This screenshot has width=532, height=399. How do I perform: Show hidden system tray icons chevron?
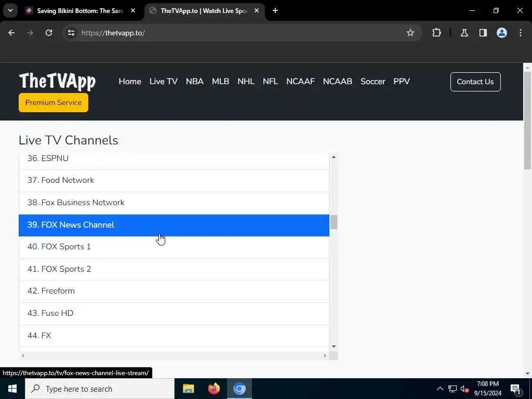click(x=440, y=389)
